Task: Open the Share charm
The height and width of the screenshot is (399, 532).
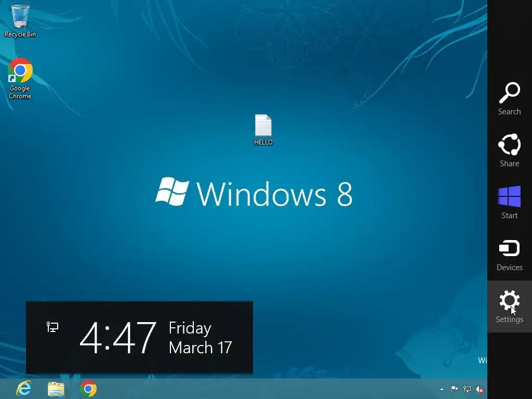Action: click(x=509, y=150)
